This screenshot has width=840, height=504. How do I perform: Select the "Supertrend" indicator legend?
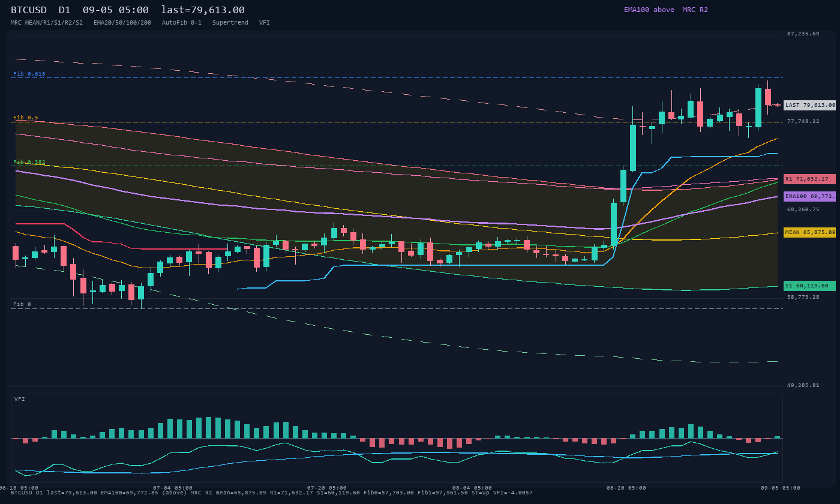point(230,23)
